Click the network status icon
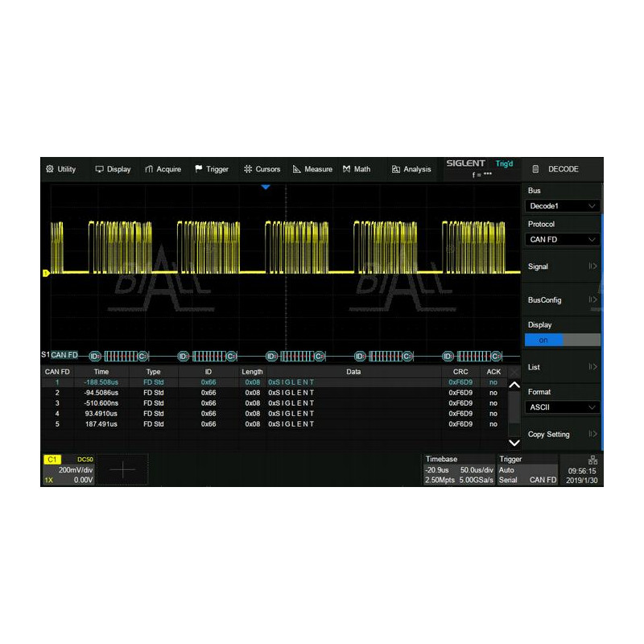The width and height of the screenshot is (644, 644). 592,460
